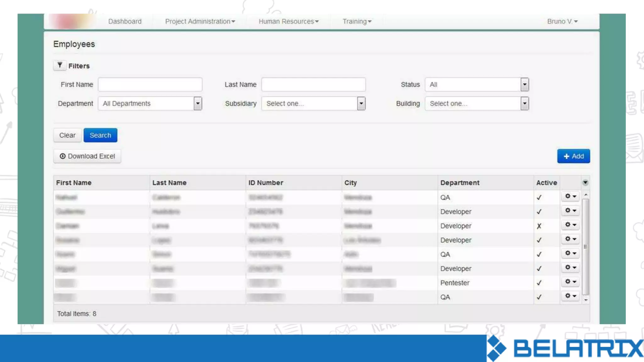The image size is (644, 362).
Task: Open gear menu for the first QA row
Action: click(570, 196)
